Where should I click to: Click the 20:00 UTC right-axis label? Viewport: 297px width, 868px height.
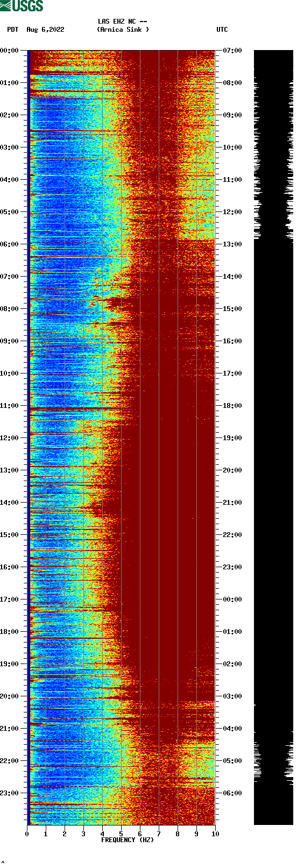pyautogui.click(x=232, y=470)
